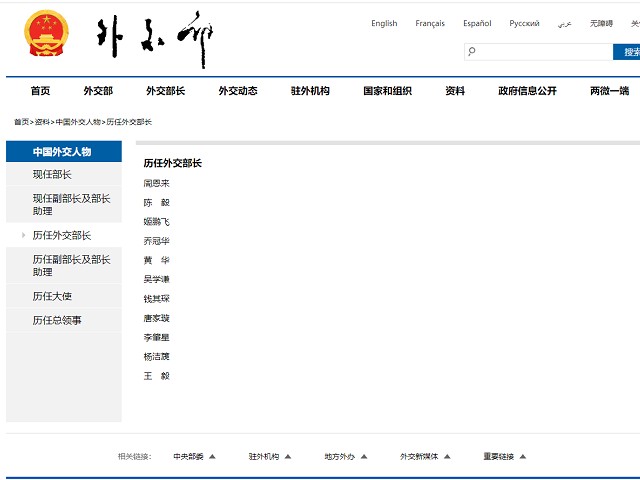This screenshot has width=640, height=480.
Task: Open the 外交部 navigation tab
Action: pos(98,91)
